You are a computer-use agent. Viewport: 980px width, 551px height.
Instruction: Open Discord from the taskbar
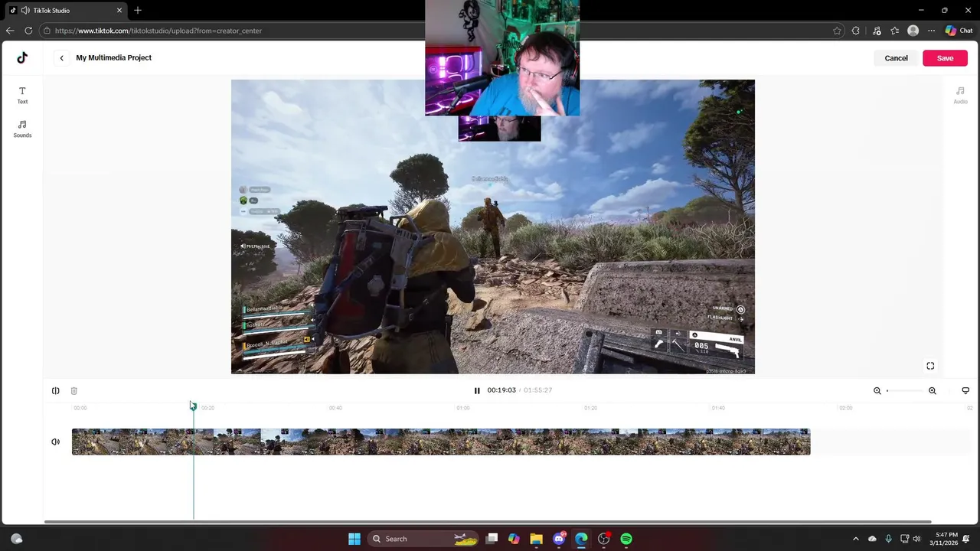point(559,539)
